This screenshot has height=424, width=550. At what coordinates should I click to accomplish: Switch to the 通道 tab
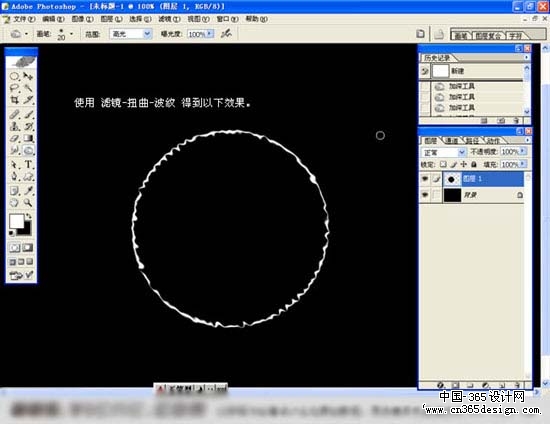click(x=452, y=141)
